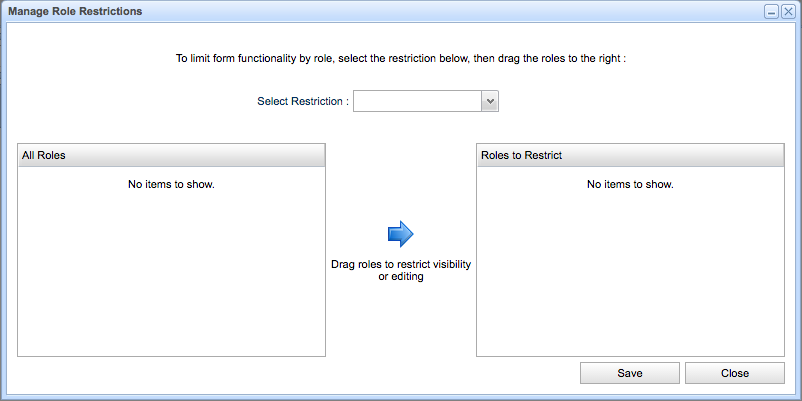Click "No items to show" in All Roles
The height and width of the screenshot is (401, 802).
tap(172, 184)
